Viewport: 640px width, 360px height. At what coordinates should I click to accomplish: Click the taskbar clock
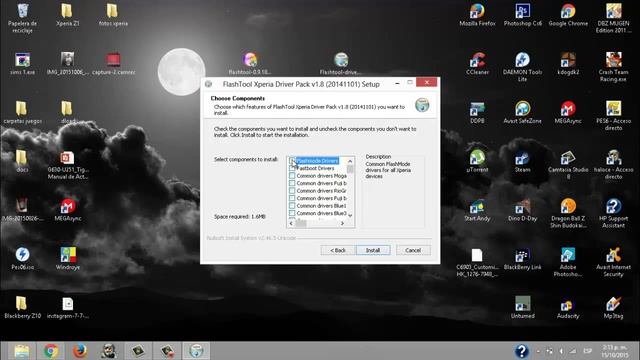(615, 351)
